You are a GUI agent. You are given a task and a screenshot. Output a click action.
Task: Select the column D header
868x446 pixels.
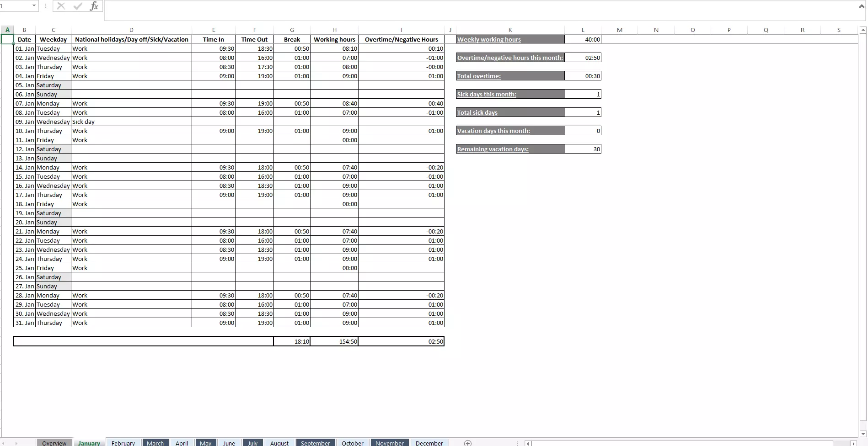point(131,29)
